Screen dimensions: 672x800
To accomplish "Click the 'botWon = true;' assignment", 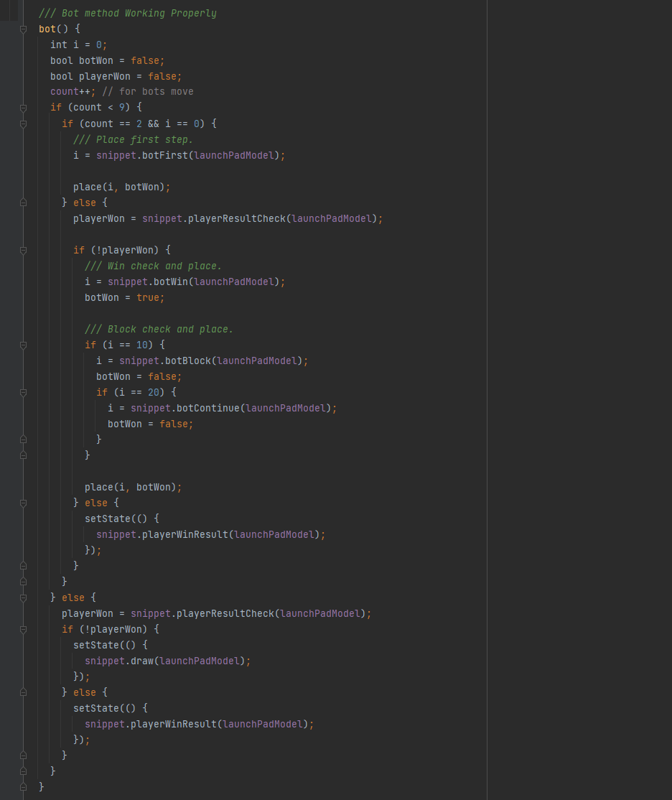I will click(x=124, y=297).
